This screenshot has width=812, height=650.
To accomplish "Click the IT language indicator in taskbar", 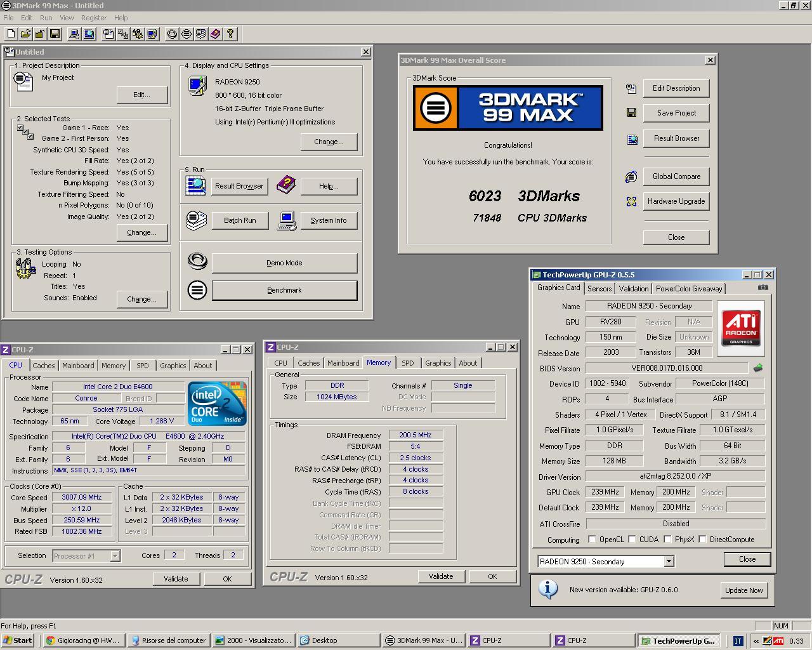I will [738, 641].
